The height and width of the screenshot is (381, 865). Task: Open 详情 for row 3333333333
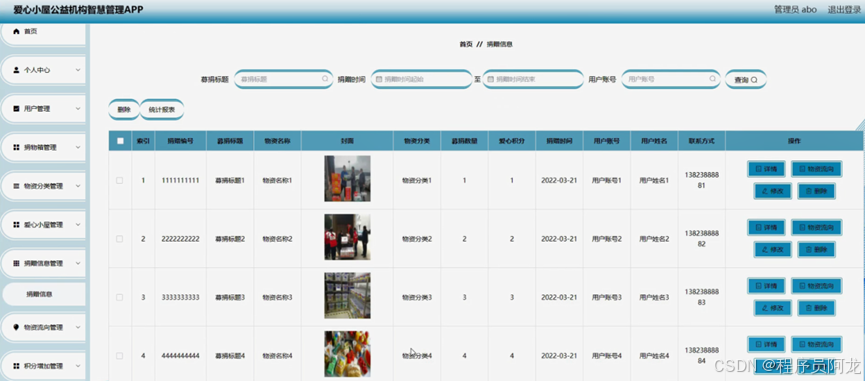click(x=766, y=286)
